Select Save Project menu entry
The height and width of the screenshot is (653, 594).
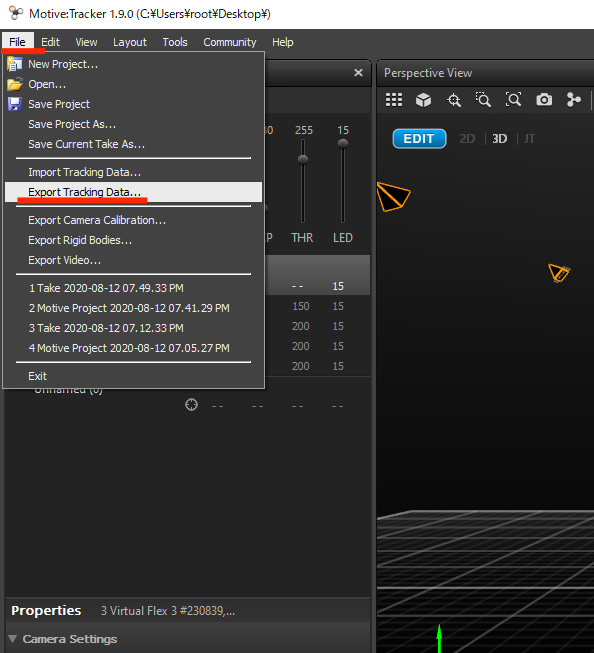[x=133, y=104]
